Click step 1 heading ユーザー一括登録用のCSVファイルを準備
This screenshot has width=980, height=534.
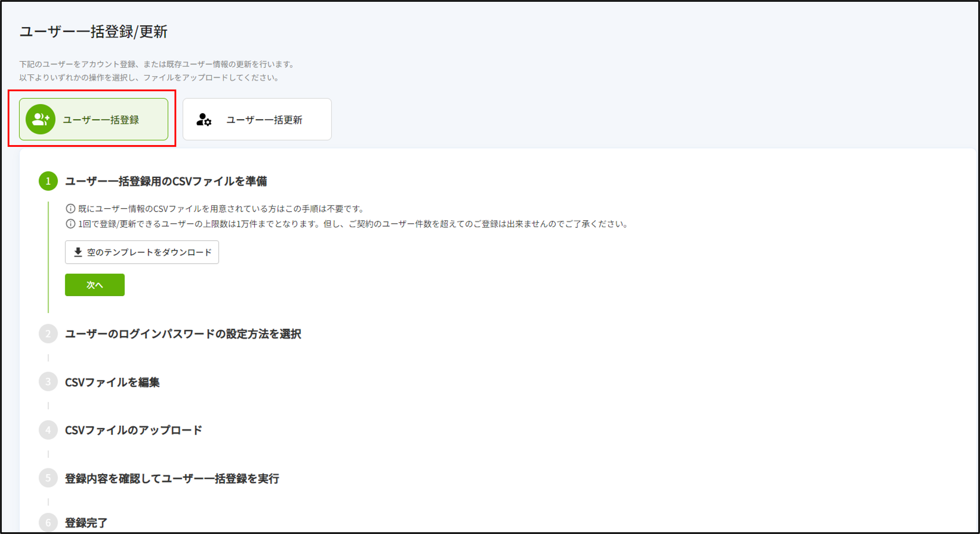166,181
